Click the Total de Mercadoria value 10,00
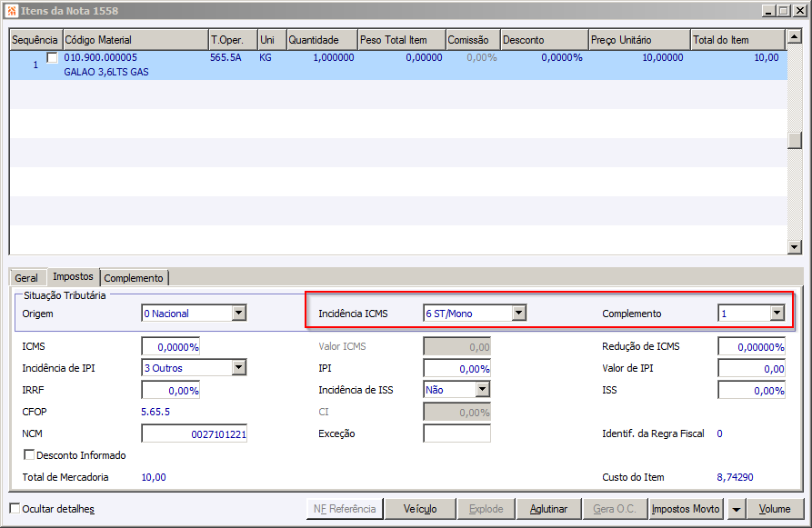 (154, 477)
